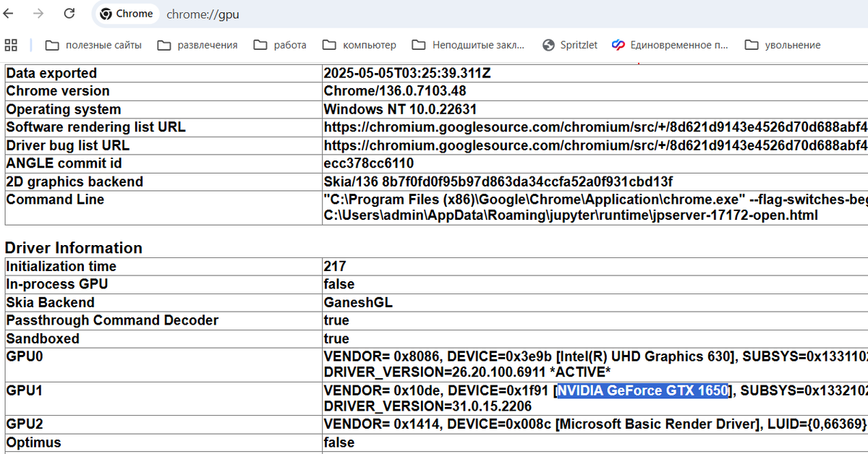The image size is (868, 454).
Task: Click the 'Sandboxed' label
Action: tap(43, 338)
